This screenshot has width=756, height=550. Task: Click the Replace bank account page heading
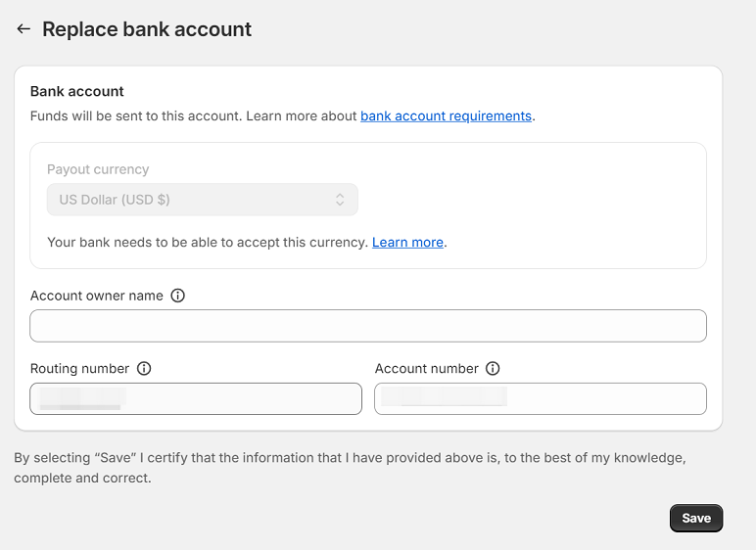(x=147, y=29)
